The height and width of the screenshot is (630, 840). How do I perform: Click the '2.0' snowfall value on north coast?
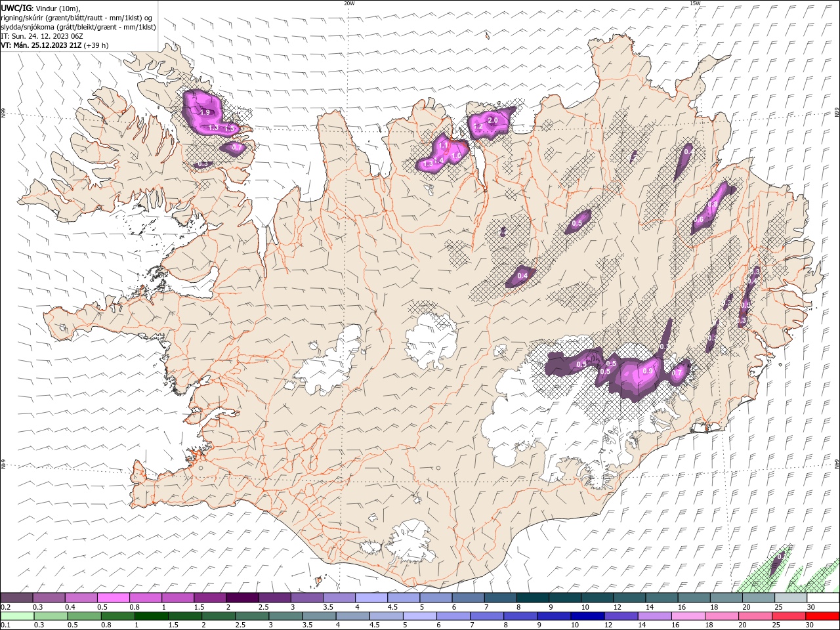tap(493, 121)
